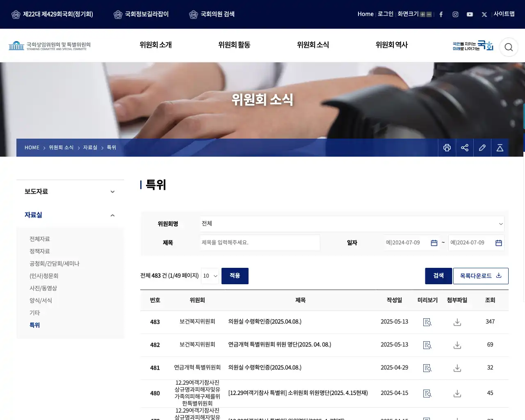Download attachment for row 482
This screenshot has height=420, width=525.
[x=457, y=345]
